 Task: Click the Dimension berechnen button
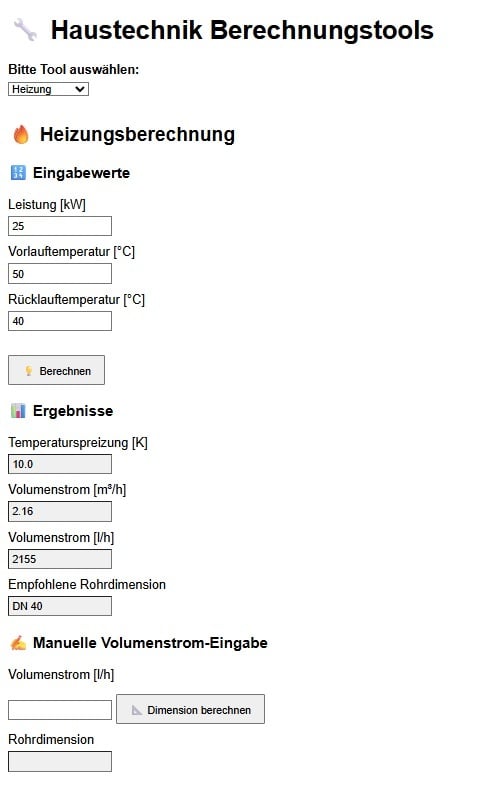[x=190, y=709]
